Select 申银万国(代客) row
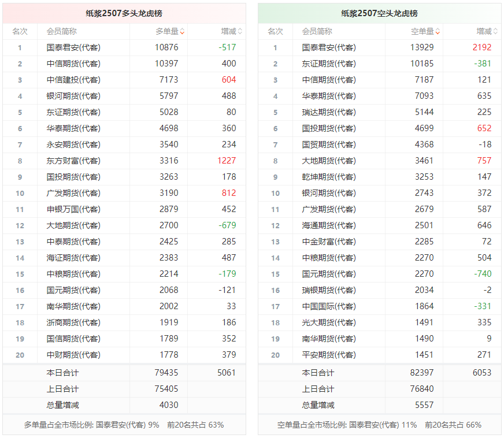The width and height of the screenshot is (504, 438). click(x=124, y=209)
